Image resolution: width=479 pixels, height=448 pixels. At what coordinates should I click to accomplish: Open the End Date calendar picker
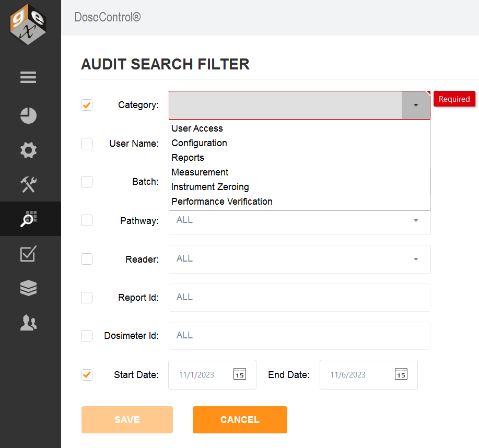401,374
